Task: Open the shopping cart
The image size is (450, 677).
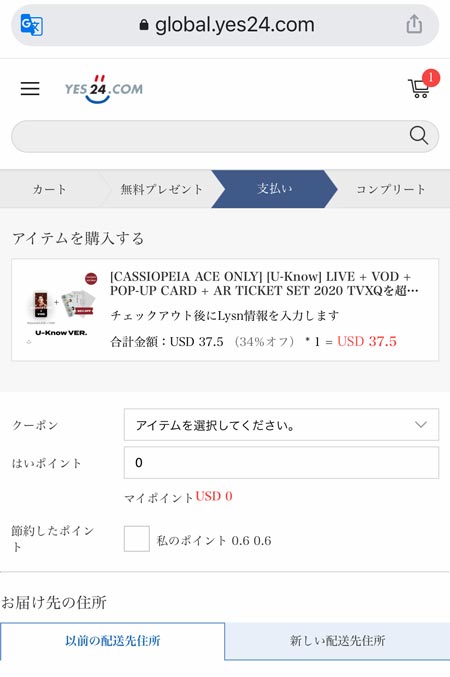Action: (418, 89)
